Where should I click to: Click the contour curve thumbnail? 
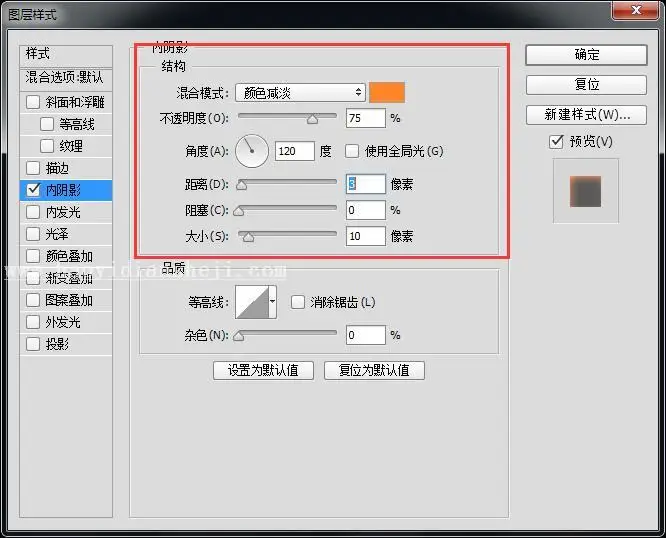click(x=252, y=302)
